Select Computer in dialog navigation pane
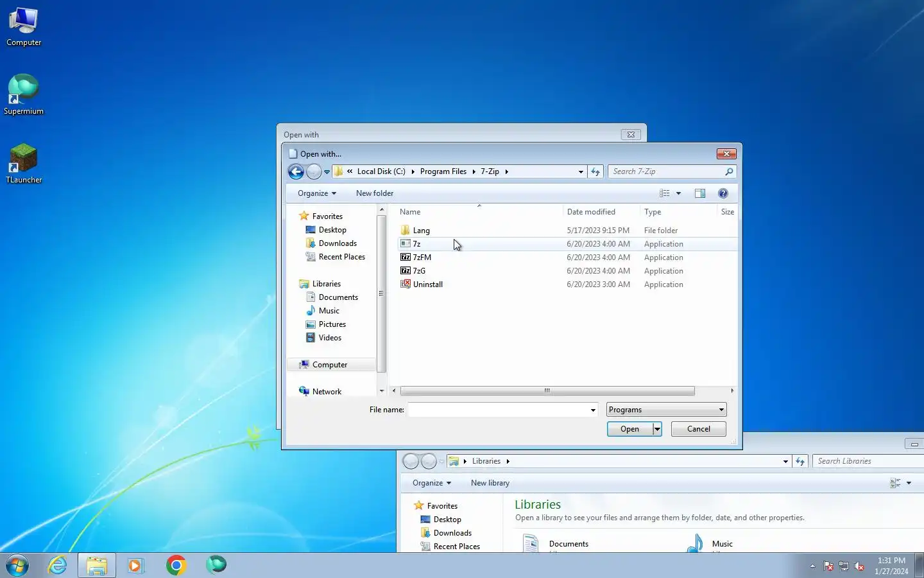The width and height of the screenshot is (924, 578). pyautogui.click(x=329, y=365)
